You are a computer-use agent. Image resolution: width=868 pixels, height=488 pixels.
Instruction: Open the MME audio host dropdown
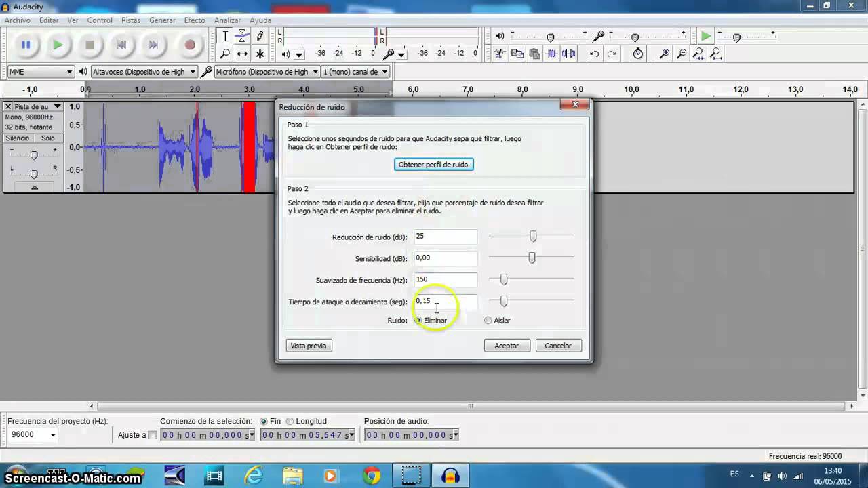(69, 72)
